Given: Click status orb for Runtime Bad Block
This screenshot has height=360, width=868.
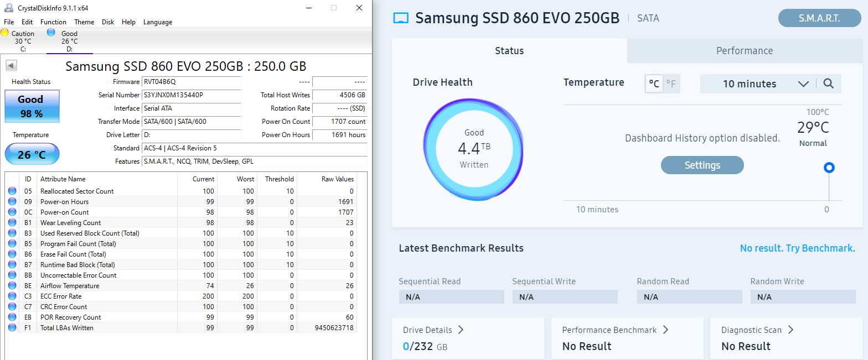Looking at the screenshot, I should 12,265.
